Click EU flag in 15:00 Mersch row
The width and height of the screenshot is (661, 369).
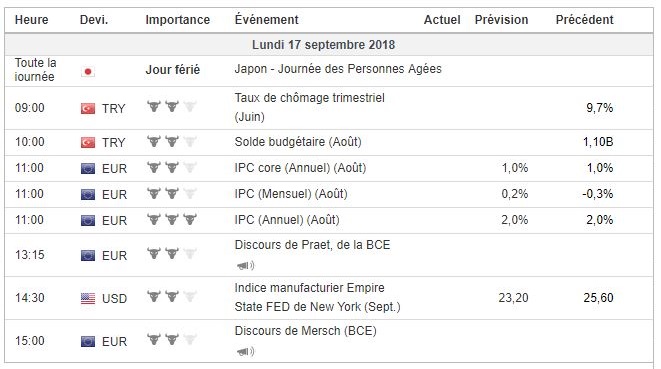88,341
